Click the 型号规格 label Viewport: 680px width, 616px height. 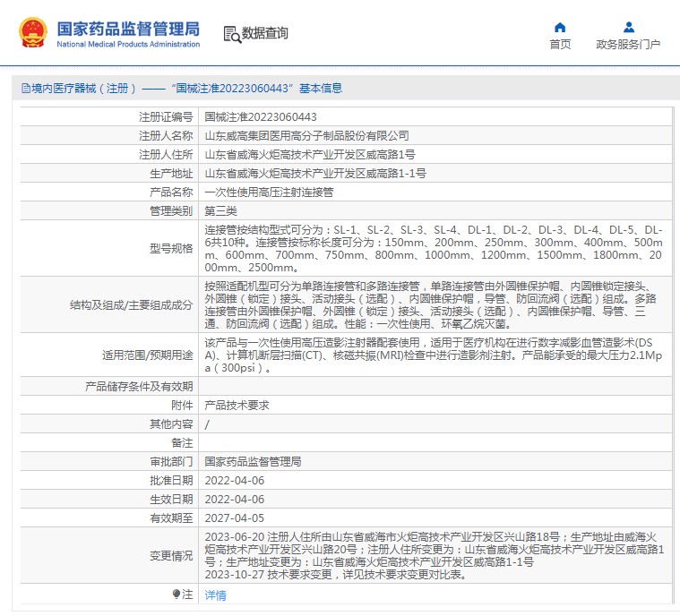click(171, 248)
